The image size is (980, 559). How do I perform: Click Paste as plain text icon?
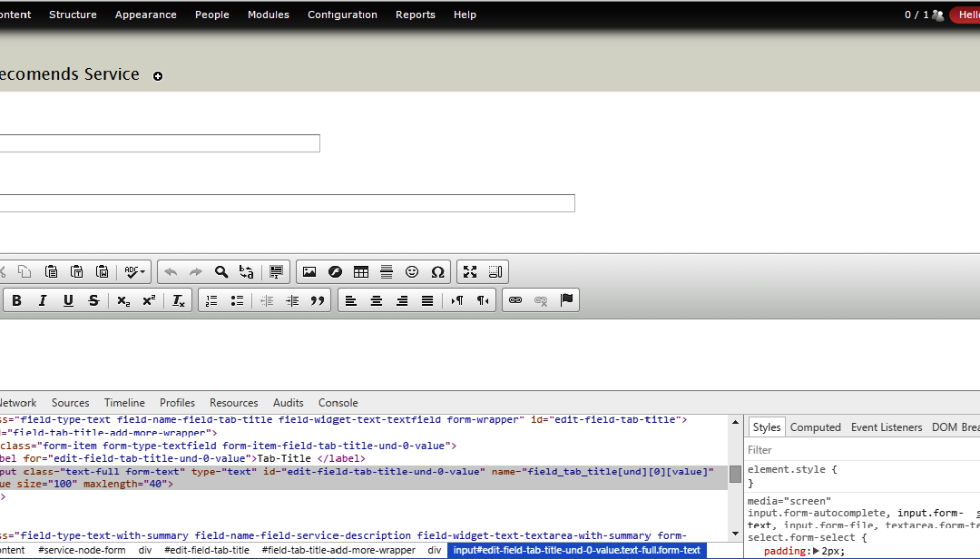click(x=76, y=271)
